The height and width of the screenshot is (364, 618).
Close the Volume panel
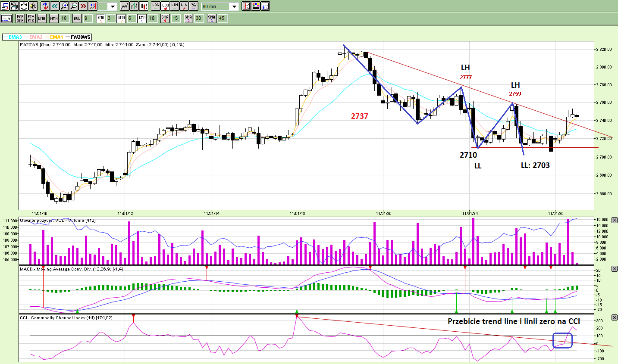615,220
